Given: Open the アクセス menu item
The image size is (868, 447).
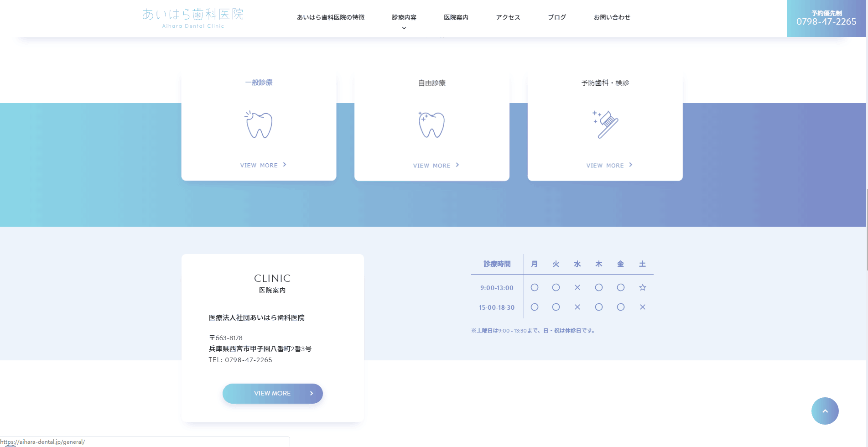Looking at the screenshot, I should tap(508, 17).
